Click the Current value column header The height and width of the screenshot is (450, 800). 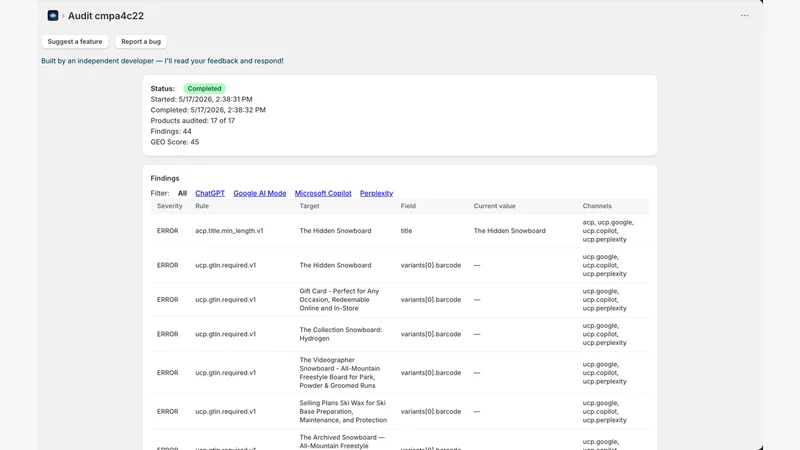pyautogui.click(x=494, y=206)
